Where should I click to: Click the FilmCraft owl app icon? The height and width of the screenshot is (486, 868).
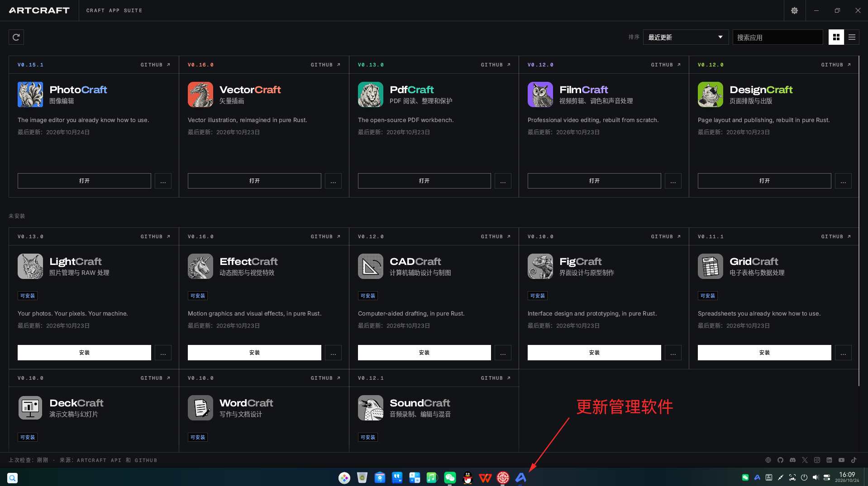[x=540, y=94]
